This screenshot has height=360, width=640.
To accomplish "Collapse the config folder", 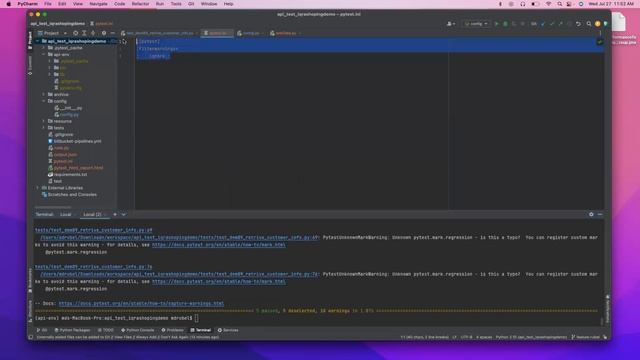I will [44, 101].
